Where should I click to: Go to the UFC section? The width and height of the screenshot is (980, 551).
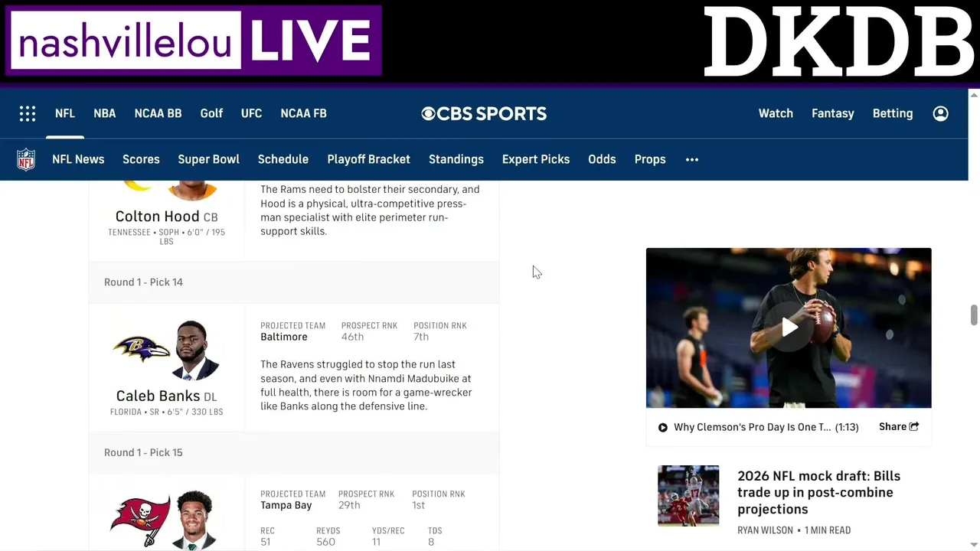(251, 113)
